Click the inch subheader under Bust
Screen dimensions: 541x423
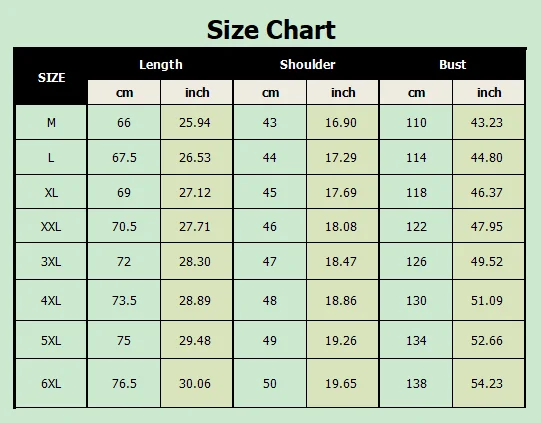(x=489, y=92)
